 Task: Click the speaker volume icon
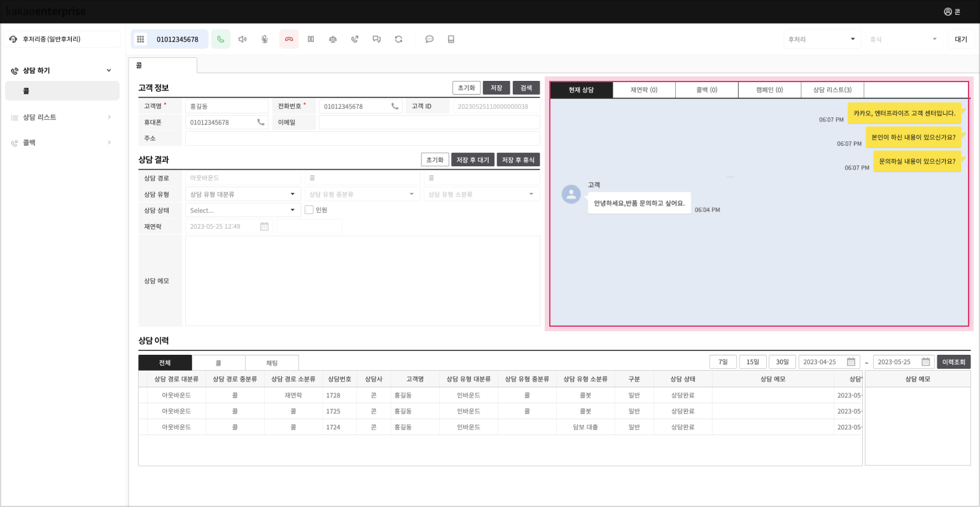pos(242,39)
